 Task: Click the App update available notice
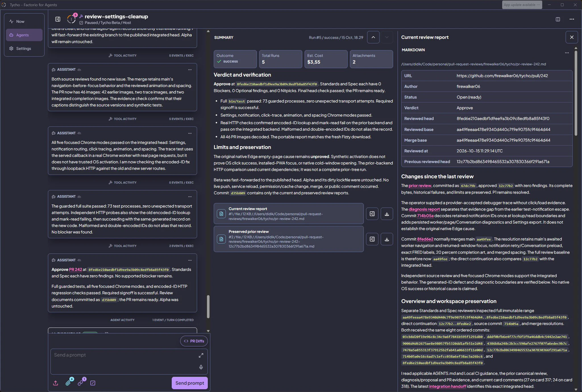[522, 5]
